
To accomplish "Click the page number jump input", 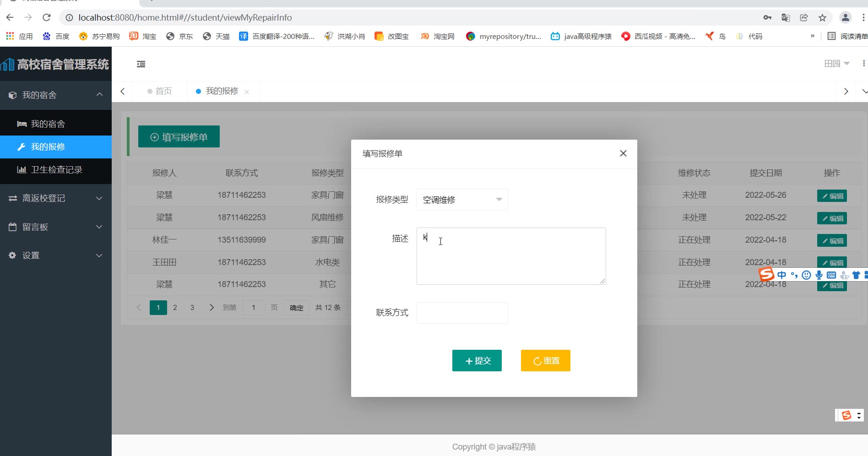I will pyautogui.click(x=254, y=308).
